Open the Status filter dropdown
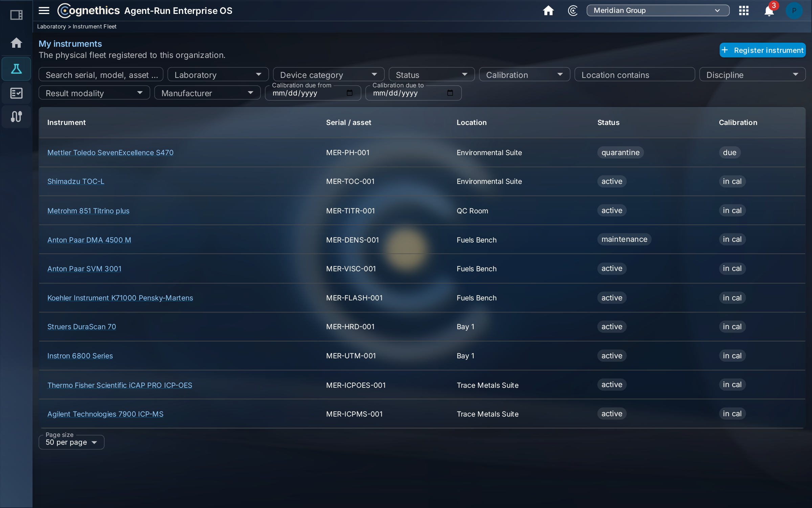 coord(431,75)
